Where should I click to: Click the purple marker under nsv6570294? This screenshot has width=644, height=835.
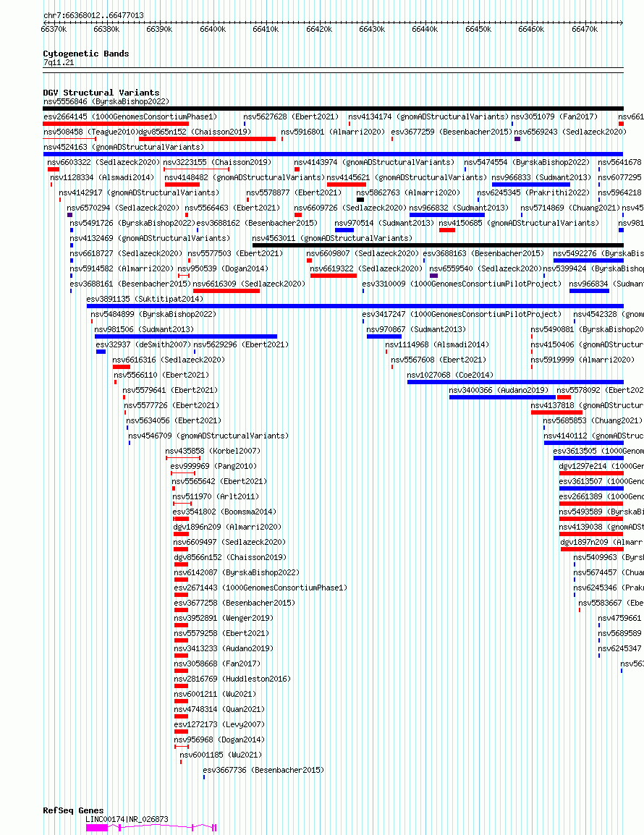pyautogui.click(x=69, y=215)
